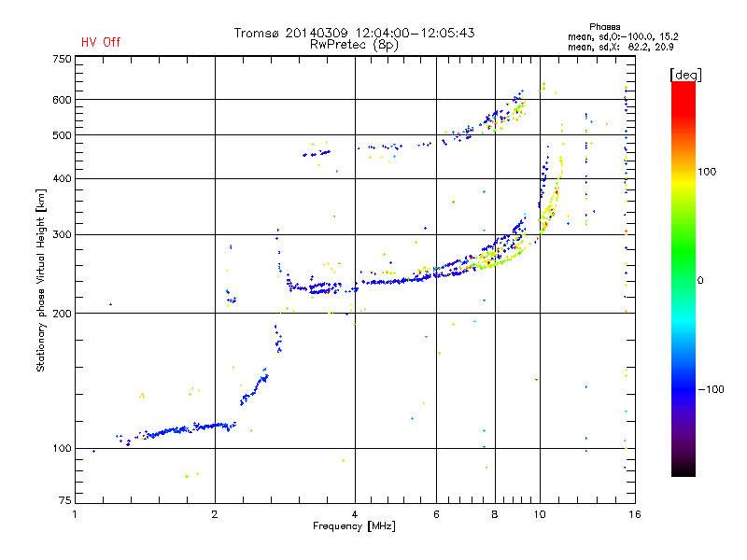The width and height of the screenshot is (747, 560).
Task: Click the y-axis label "400"
Action: (x=62, y=178)
